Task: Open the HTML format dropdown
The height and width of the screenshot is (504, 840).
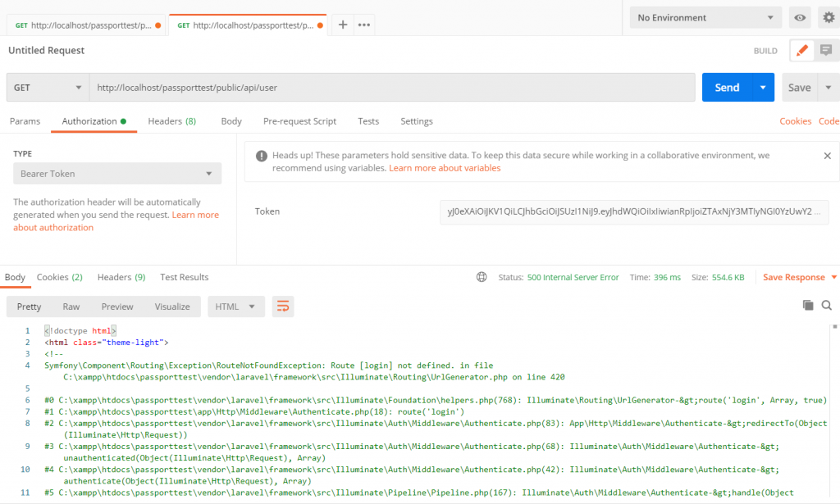Action: tap(235, 306)
